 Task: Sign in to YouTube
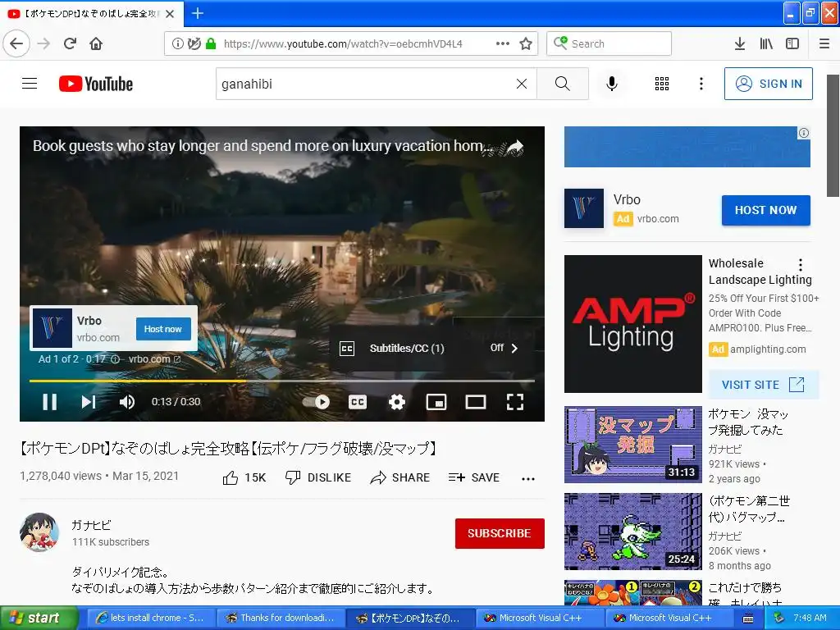[768, 84]
